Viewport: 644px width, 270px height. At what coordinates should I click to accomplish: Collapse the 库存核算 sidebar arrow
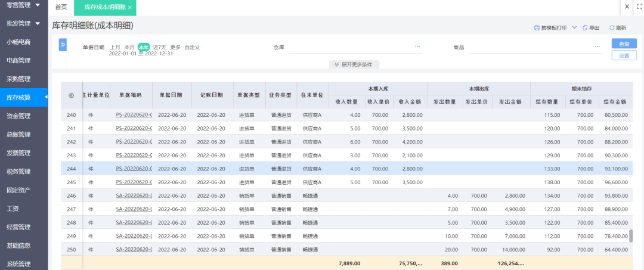point(46,97)
